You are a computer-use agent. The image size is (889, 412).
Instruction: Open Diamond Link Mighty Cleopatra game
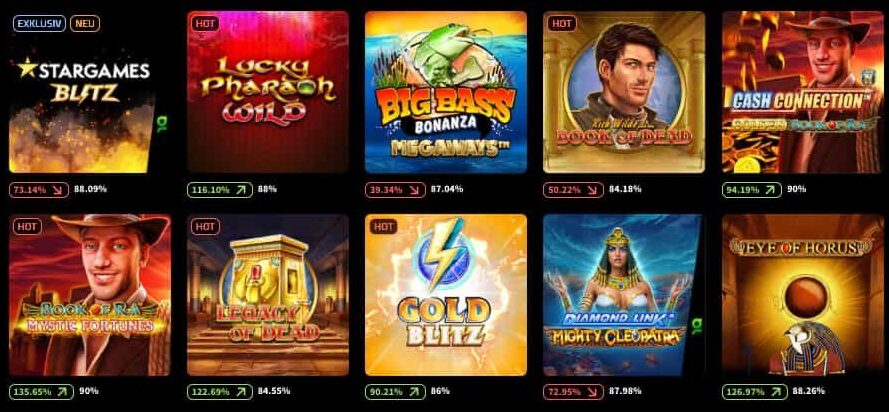[622, 295]
